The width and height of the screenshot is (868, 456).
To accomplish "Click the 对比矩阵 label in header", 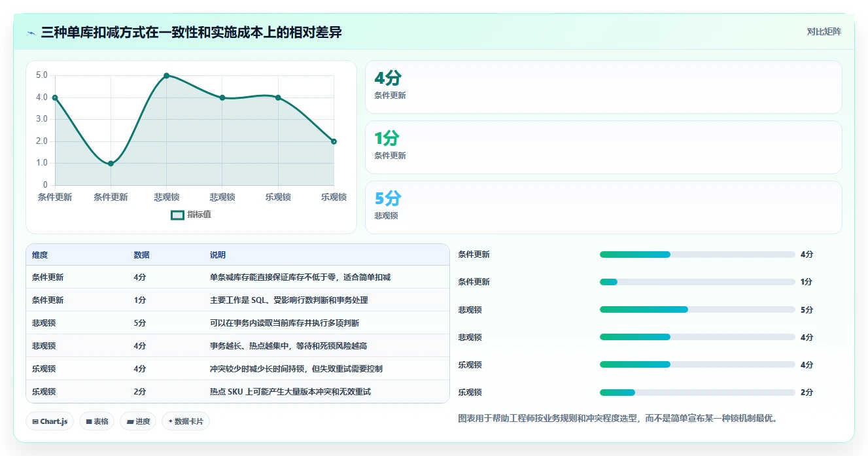I will pos(824,31).
